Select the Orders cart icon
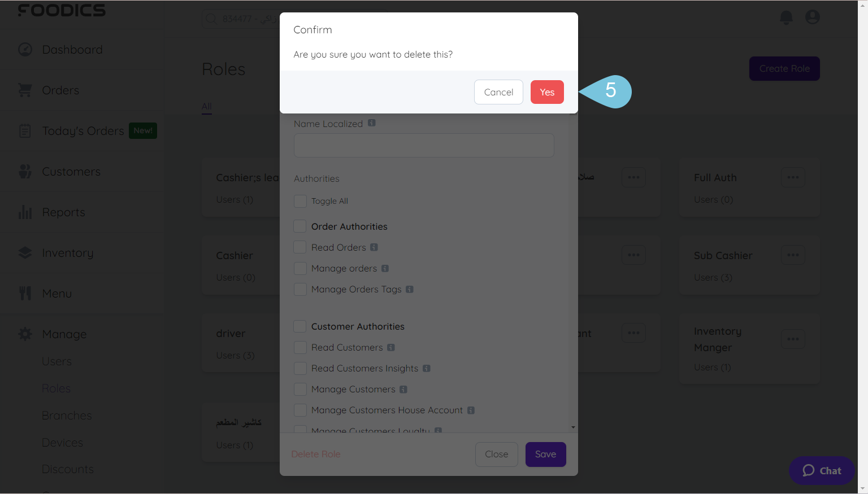 25,90
